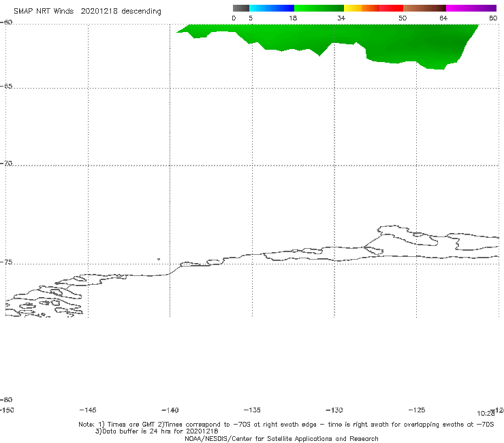Click the color bar label '50'

point(403,18)
